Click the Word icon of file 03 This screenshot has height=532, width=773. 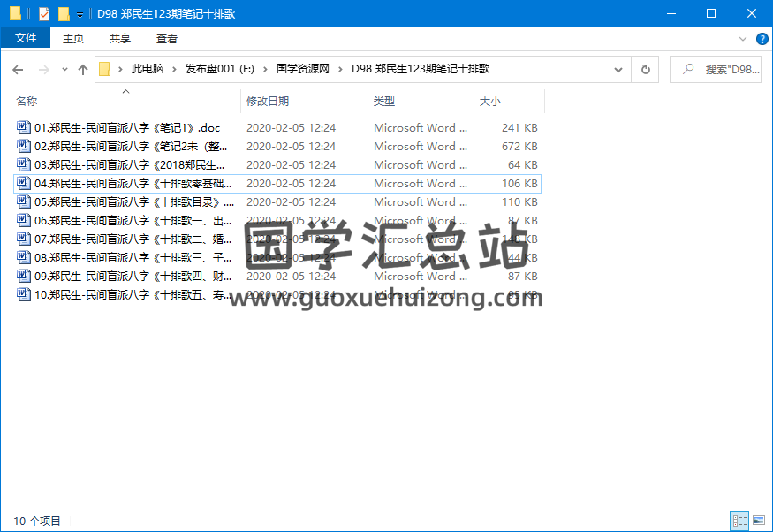(24, 164)
